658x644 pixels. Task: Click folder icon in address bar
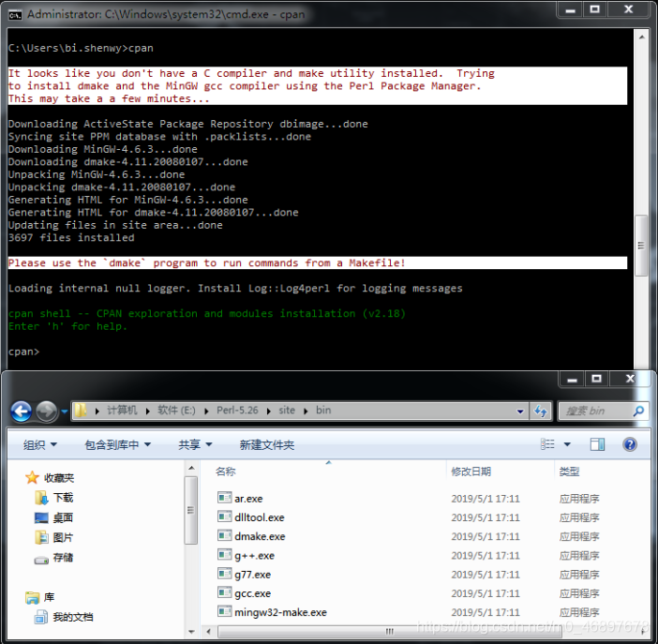tap(81, 411)
